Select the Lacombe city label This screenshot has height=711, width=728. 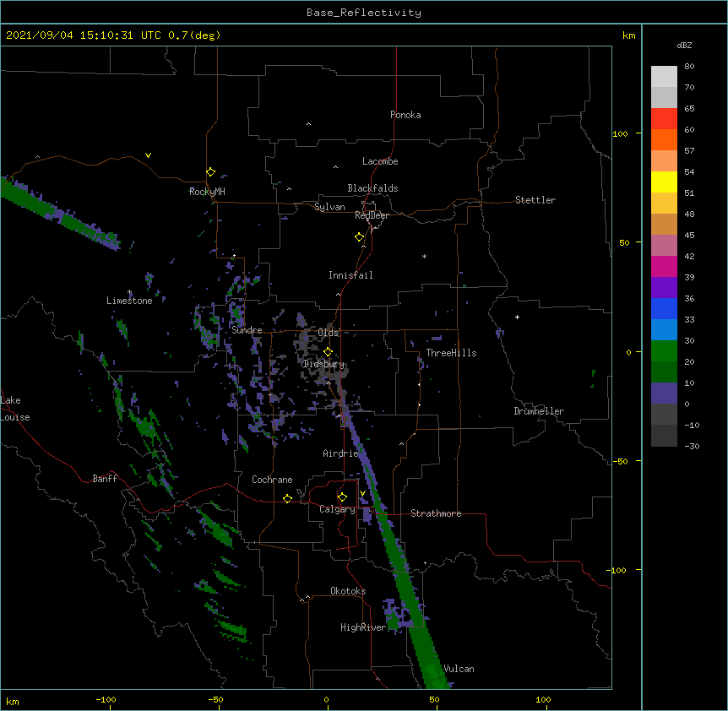click(x=380, y=161)
